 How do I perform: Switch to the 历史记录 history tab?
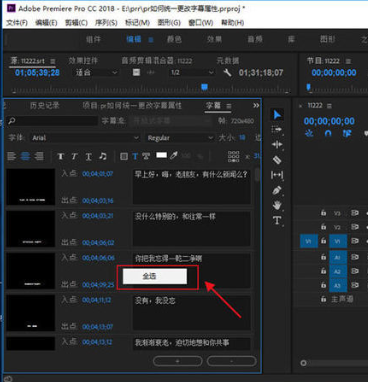(x=45, y=106)
